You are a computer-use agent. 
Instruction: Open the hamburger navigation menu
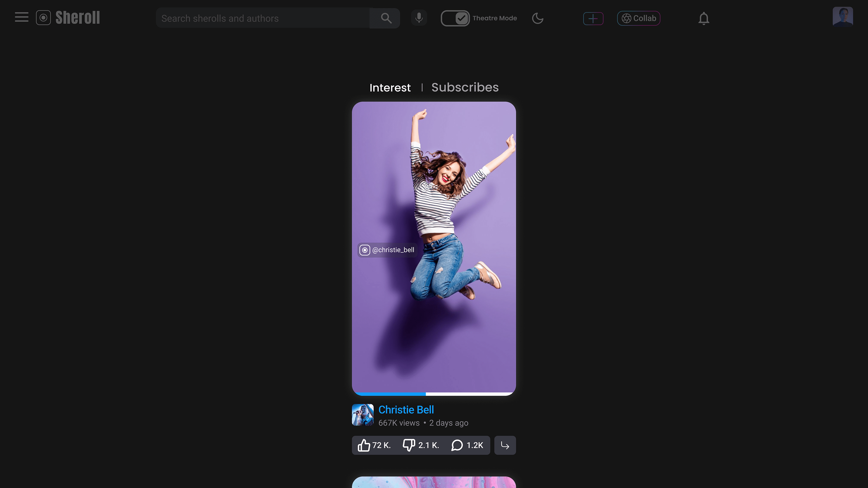pos(22,18)
